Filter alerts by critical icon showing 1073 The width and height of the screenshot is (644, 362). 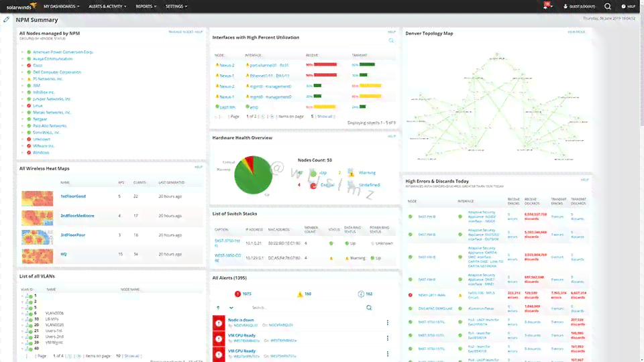click(x=237, y=294)
